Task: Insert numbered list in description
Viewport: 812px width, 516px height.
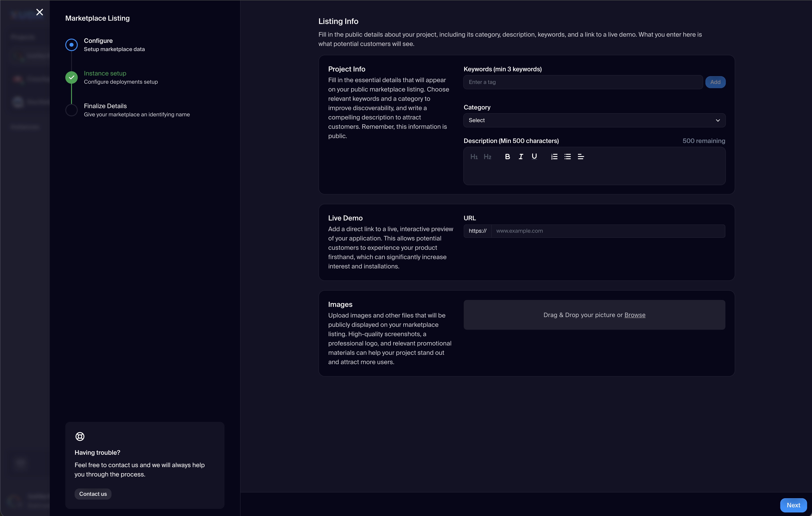Action: point(554,157)
